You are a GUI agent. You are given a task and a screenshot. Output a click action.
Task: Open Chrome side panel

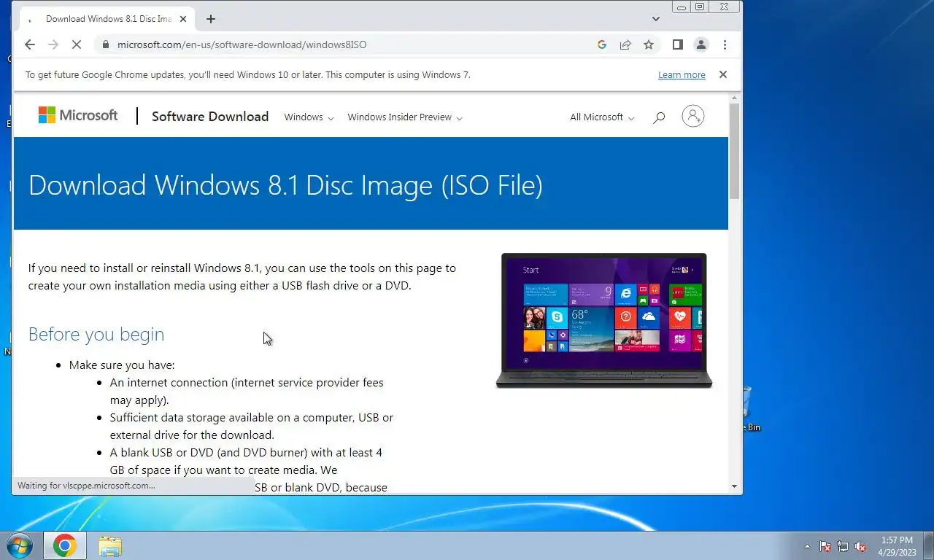tap(677, 44)
